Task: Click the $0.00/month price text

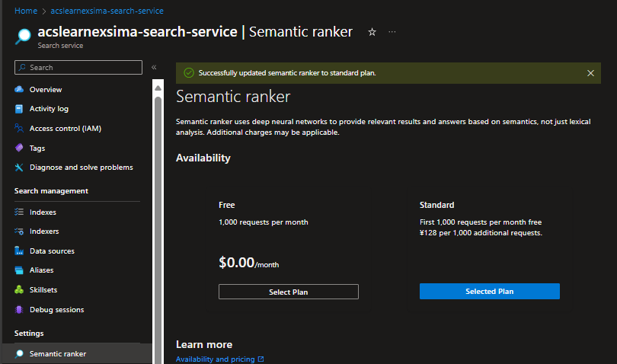Action: pyautogui.click(x=248, y=263)
